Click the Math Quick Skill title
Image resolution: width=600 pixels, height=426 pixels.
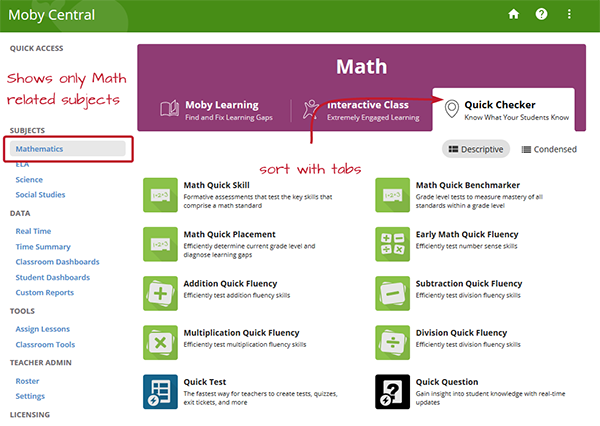click(216, 185)
